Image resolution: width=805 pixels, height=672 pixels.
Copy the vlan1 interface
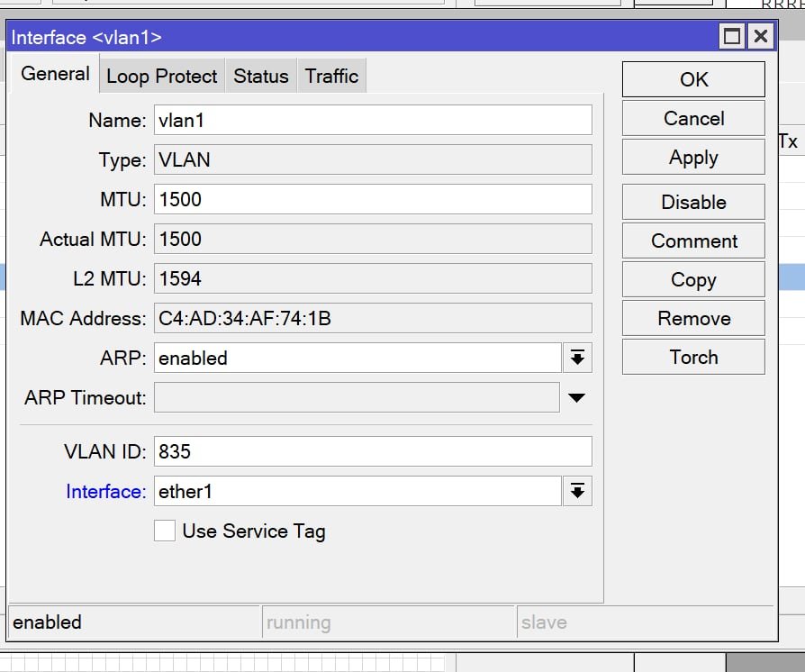click(x=693, y=280)
